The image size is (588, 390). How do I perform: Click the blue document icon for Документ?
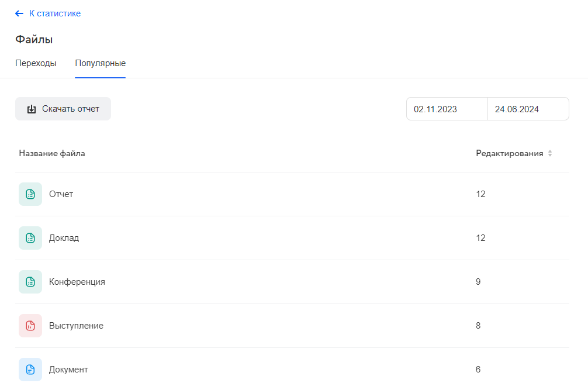pos(30,370)
